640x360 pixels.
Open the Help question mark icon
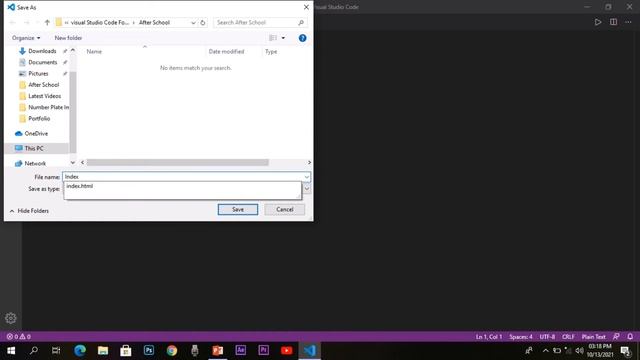(302, 38)
